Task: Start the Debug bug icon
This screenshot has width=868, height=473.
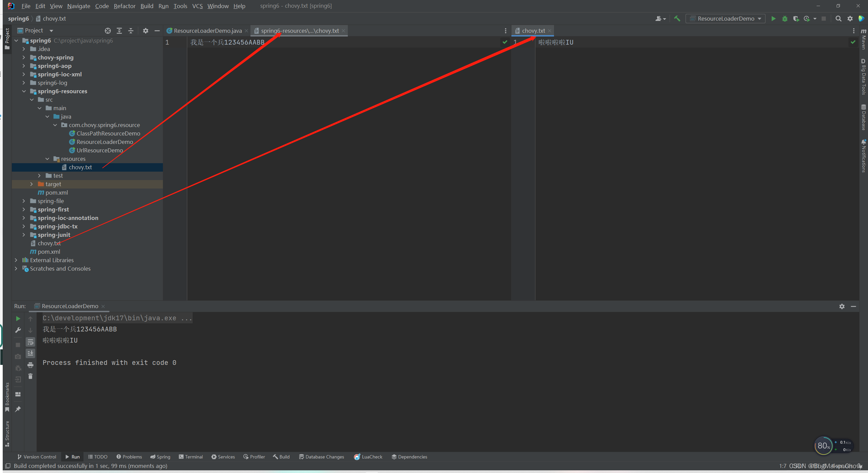Action: point(785,19)
